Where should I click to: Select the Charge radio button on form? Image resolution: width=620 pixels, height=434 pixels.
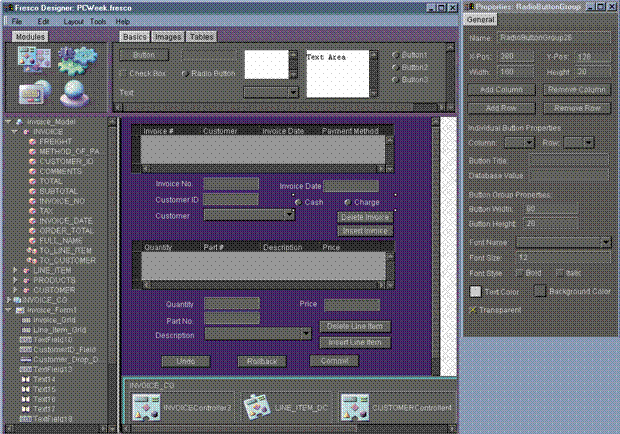pos(346,202)
